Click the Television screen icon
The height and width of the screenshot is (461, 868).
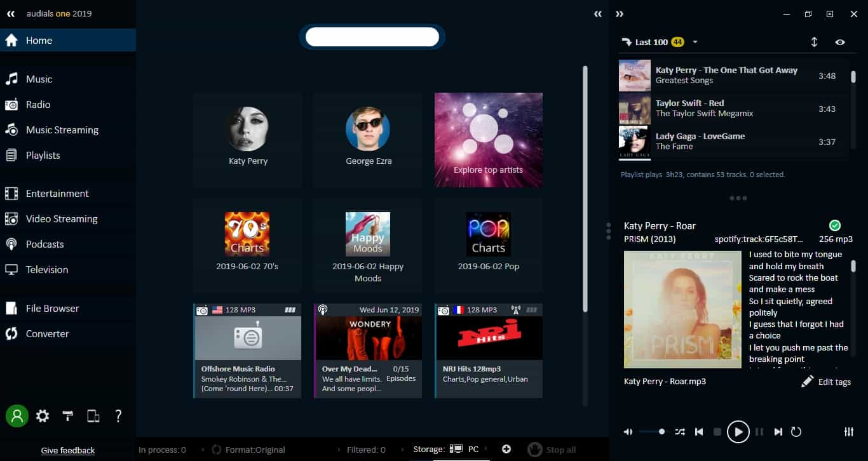(x=11, y=269)
